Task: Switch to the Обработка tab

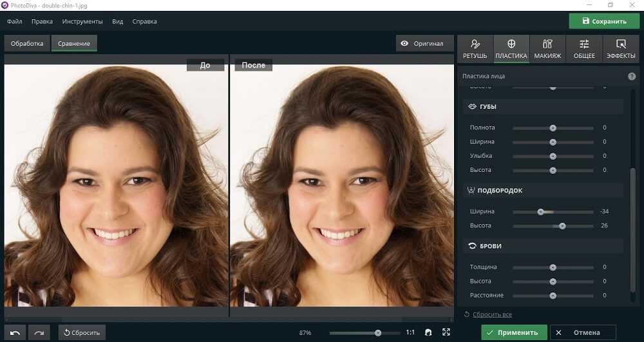Action: click(27, 44)
